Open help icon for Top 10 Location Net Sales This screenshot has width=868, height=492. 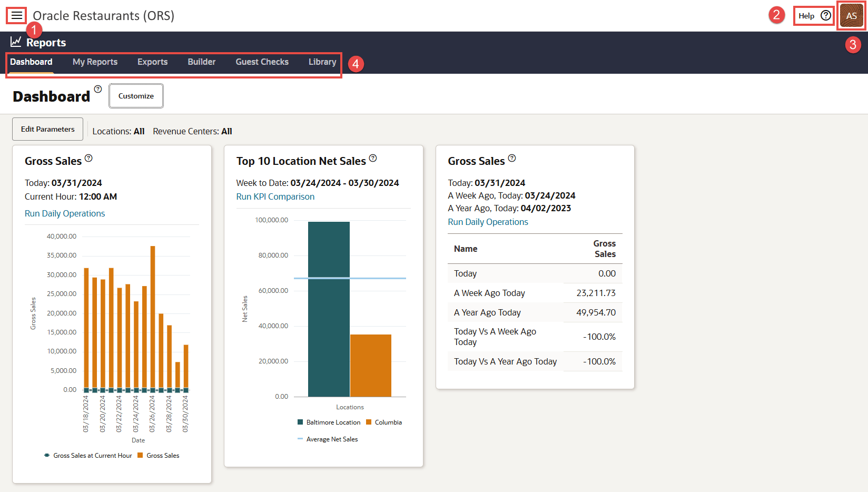click(373, 158)
